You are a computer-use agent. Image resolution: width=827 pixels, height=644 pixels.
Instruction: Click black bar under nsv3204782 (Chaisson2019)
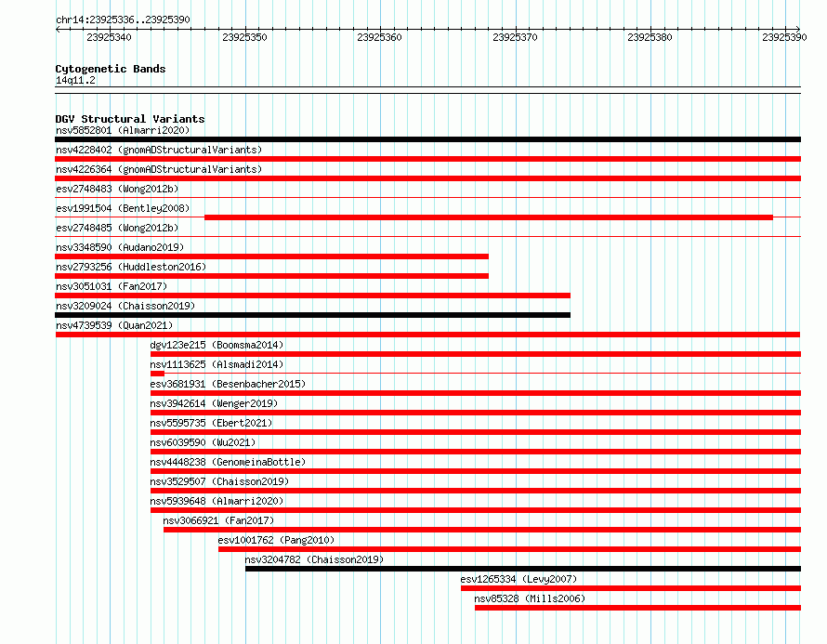coord(523,569)
